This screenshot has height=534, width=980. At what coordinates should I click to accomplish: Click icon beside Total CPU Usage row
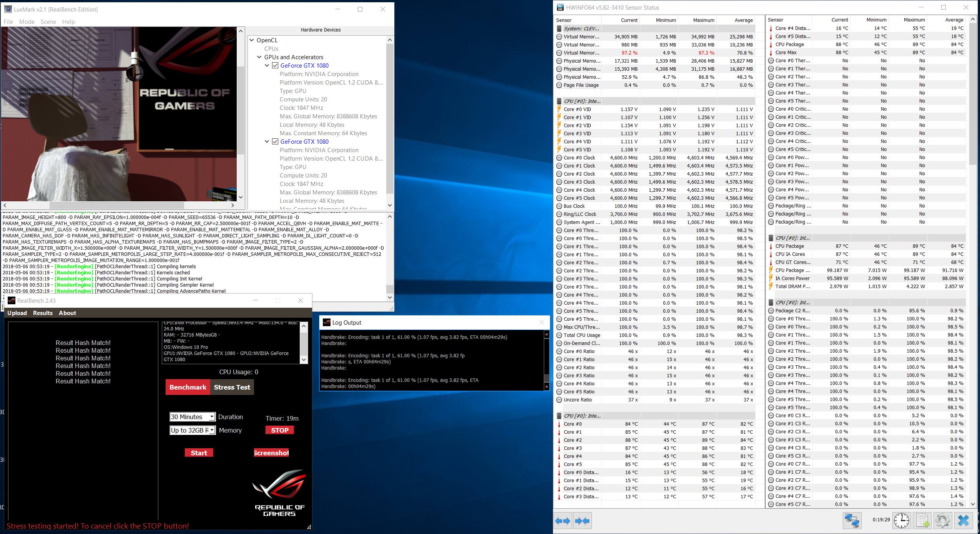coord(559,335)
